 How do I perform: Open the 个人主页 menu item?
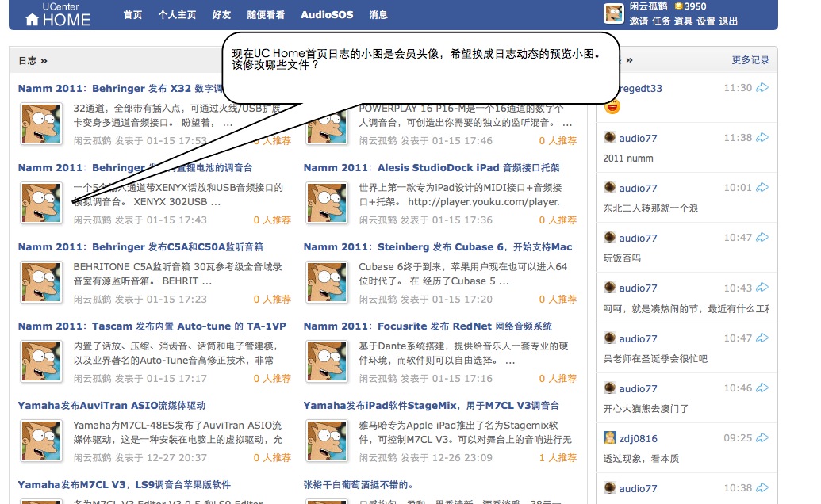coord(177,14)
